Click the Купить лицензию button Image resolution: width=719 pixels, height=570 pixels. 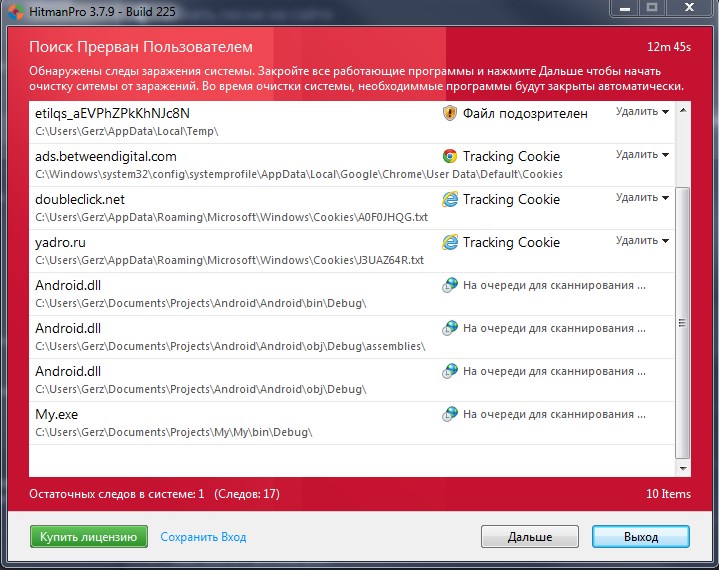coord(89,537)
